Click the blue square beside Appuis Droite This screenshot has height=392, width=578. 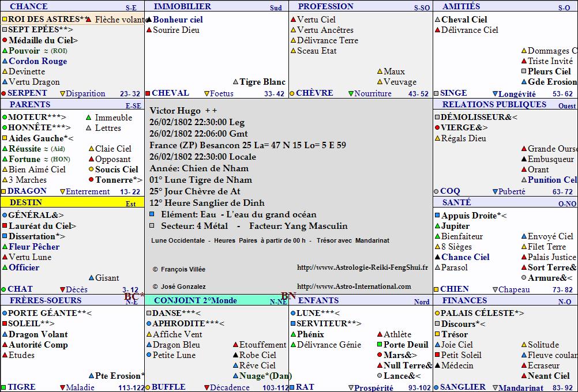[437, 215]
